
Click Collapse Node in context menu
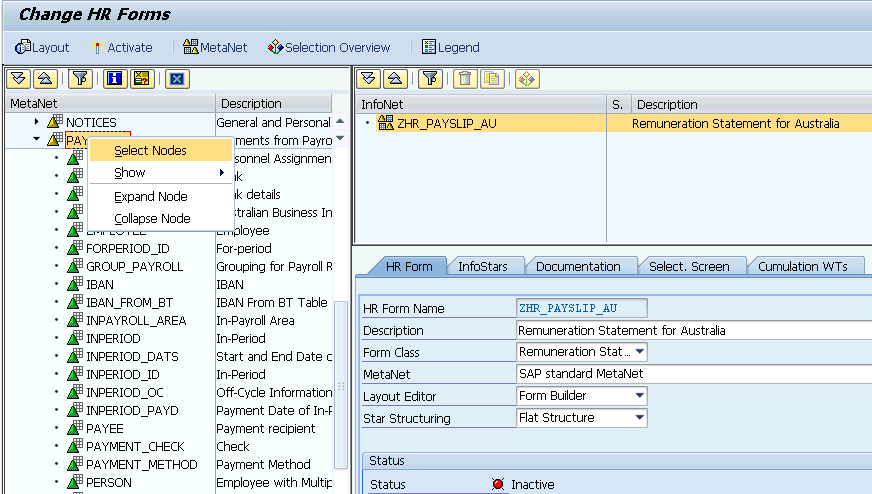coord(152,219)
